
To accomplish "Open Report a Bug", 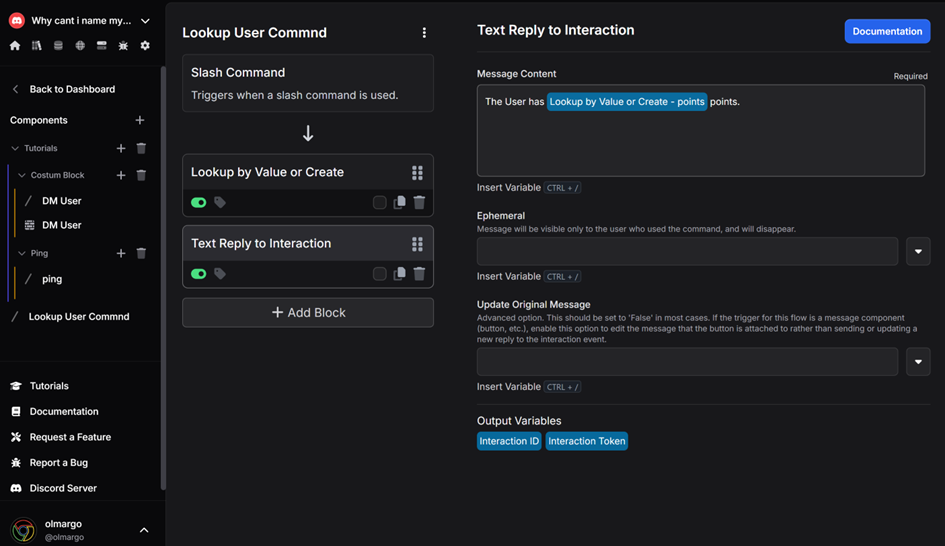I will [58, 463].
